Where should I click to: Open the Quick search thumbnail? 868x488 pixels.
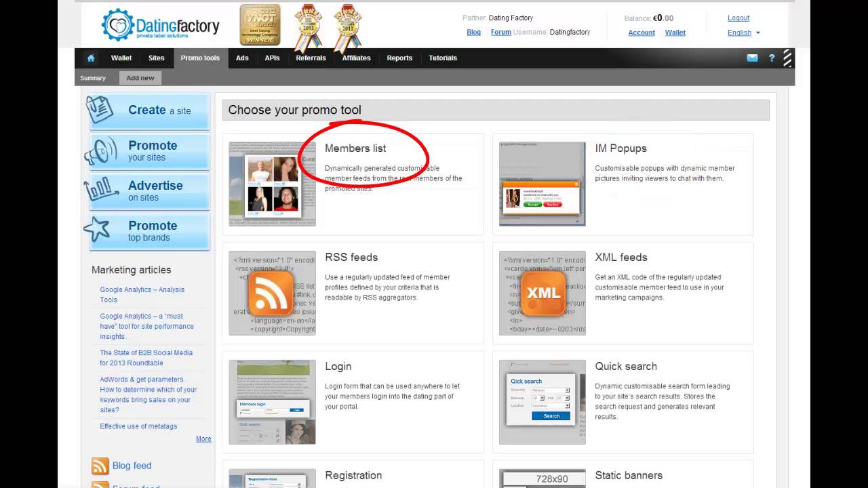click(x=542, y=402)
